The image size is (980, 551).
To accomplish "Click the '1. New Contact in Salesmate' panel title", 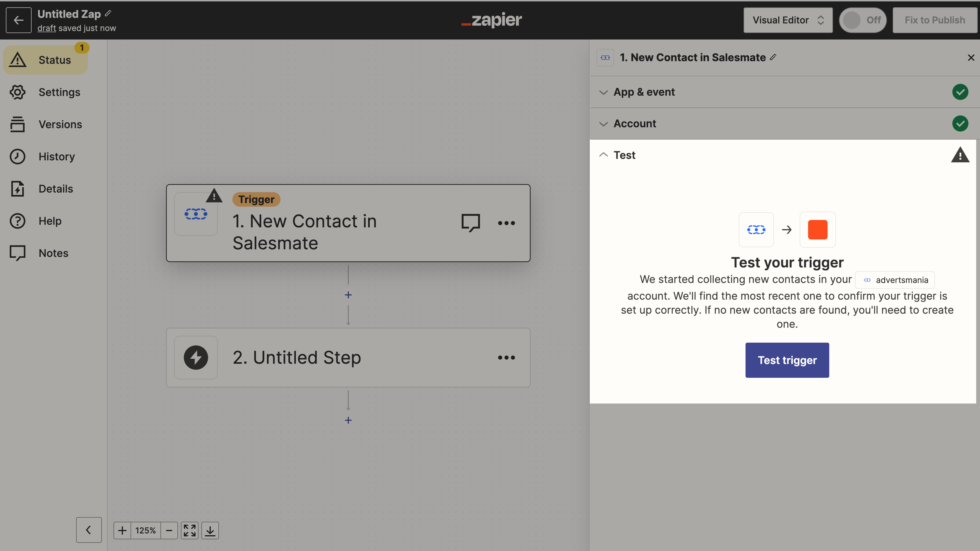I will tap(692, 57).
